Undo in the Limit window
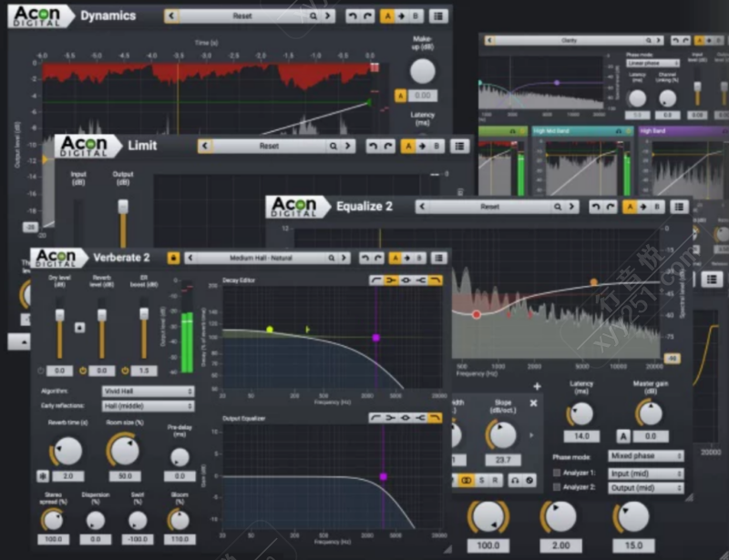The height and width of the screenshot is (560, 729). click(x=373, y=147)
